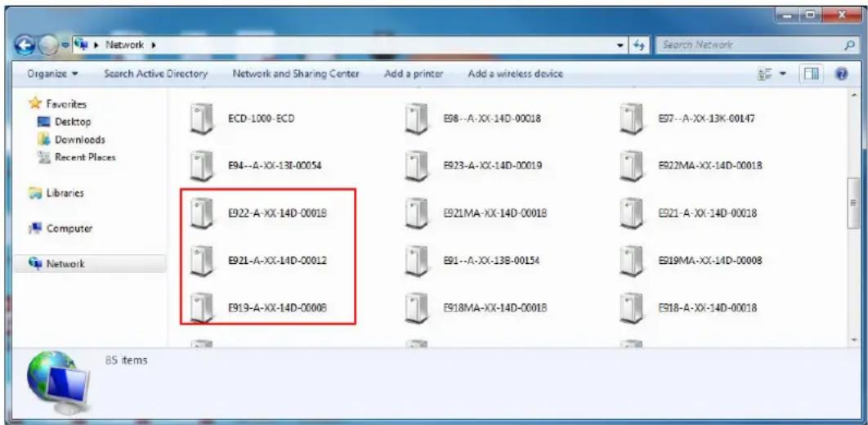Viewport: 868px width, 425px height.
Task: Select the E919MA-XX-14D-00008 computer icon
Action: coord(631,260)
